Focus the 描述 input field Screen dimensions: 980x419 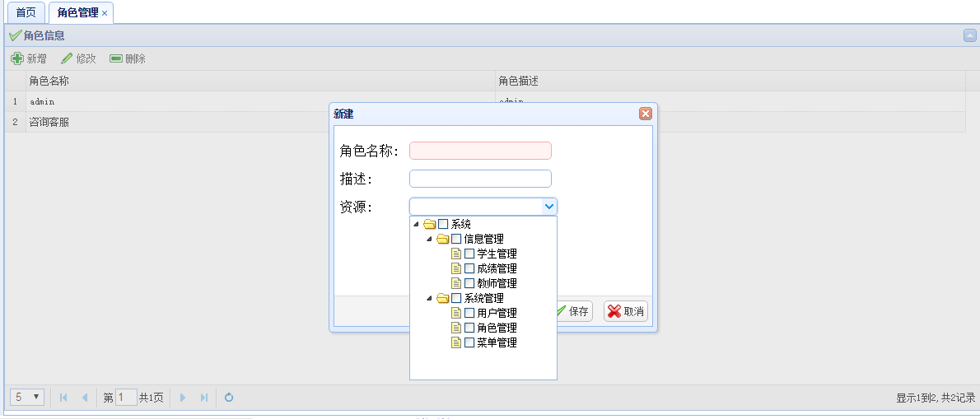480,179
